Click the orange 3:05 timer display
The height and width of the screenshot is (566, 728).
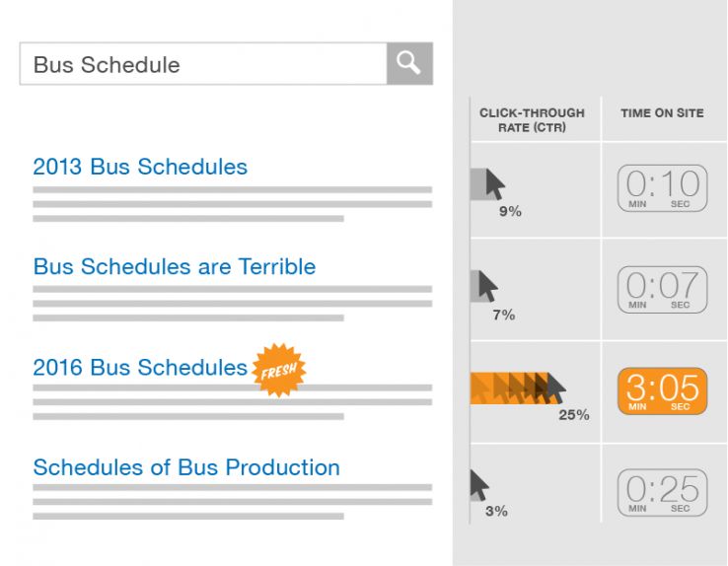pos(662,390)
